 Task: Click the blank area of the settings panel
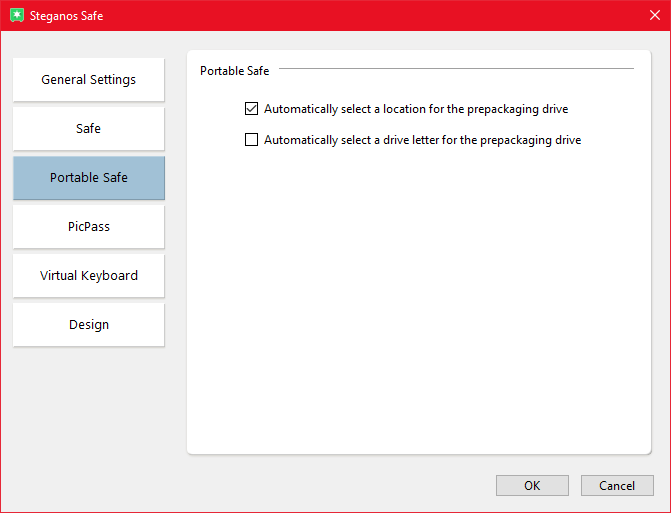pos(418,300)
